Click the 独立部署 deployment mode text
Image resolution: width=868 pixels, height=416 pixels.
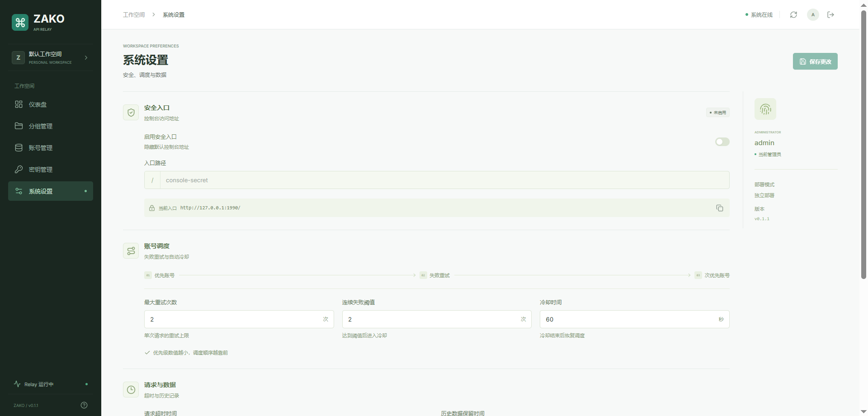(x=764, y=195)
